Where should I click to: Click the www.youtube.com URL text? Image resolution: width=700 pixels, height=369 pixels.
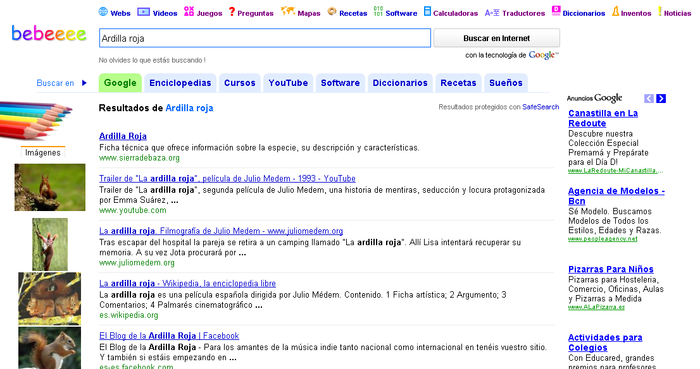pyautogui.click(x=133, y=210)
